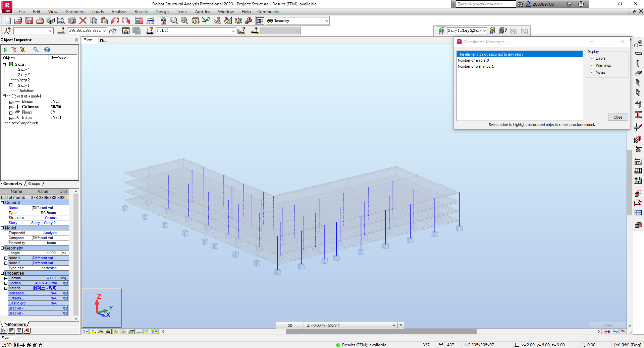644x348 pixels.
Task: Open the Geometry layout dropdown
Action: click(326, 21)
